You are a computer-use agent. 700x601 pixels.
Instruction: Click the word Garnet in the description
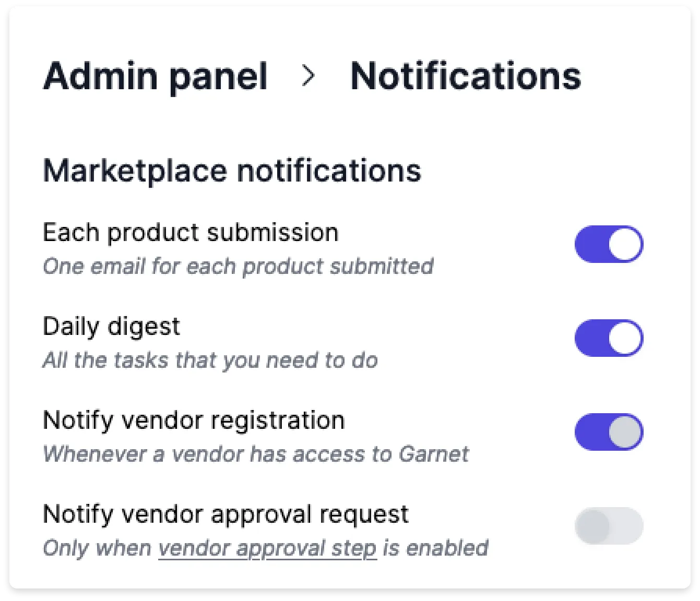click(434, 454)
